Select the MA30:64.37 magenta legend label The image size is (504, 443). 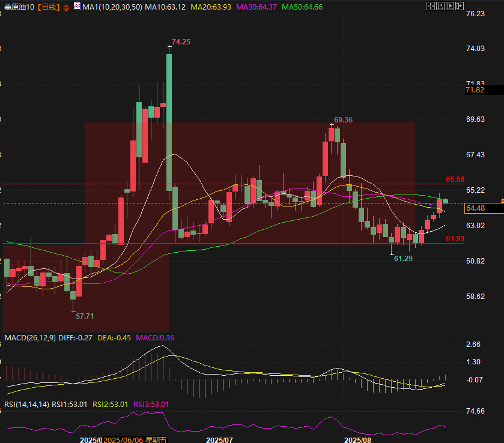click(256, 7)
